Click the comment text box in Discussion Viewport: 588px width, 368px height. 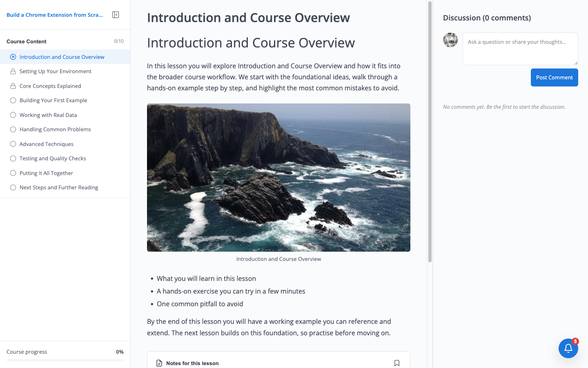pos(520,49)
